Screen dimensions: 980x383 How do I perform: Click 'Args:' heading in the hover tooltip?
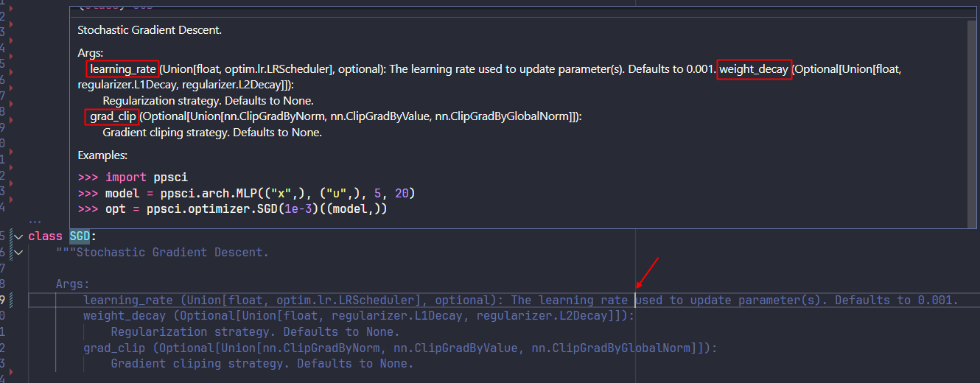(91, 53)
